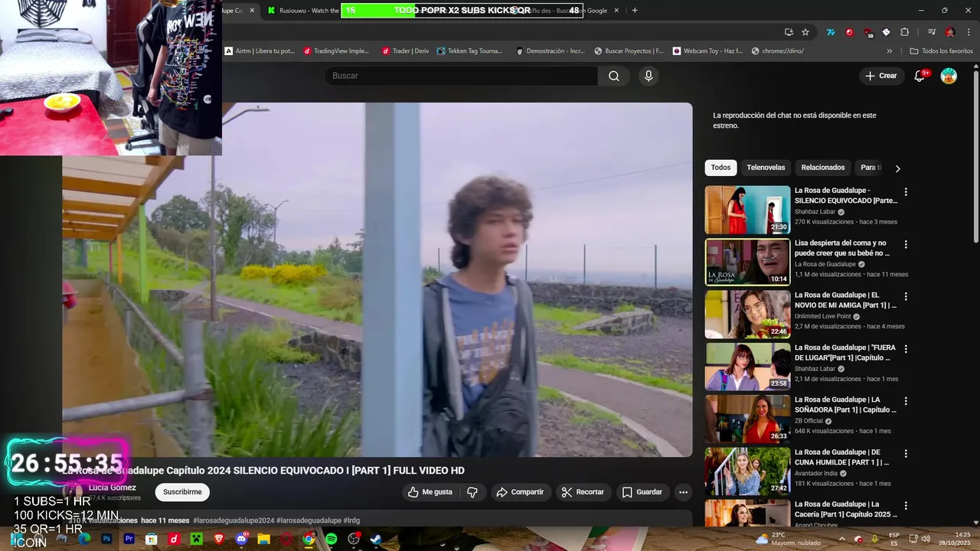Screen dimensions: 980x551
Task: Open SILENCIO EQUIVOCADO suggested video thumbnail
Action: 747,210
